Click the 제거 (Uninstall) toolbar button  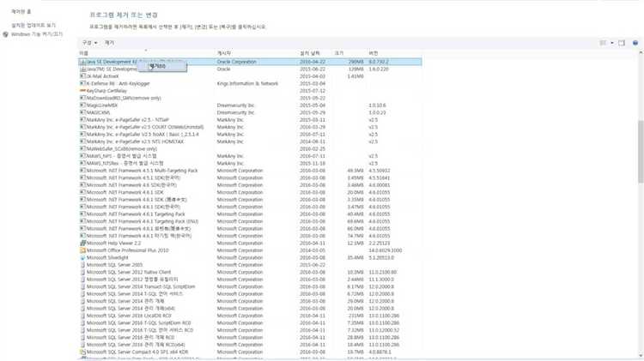tap(109, 43)
